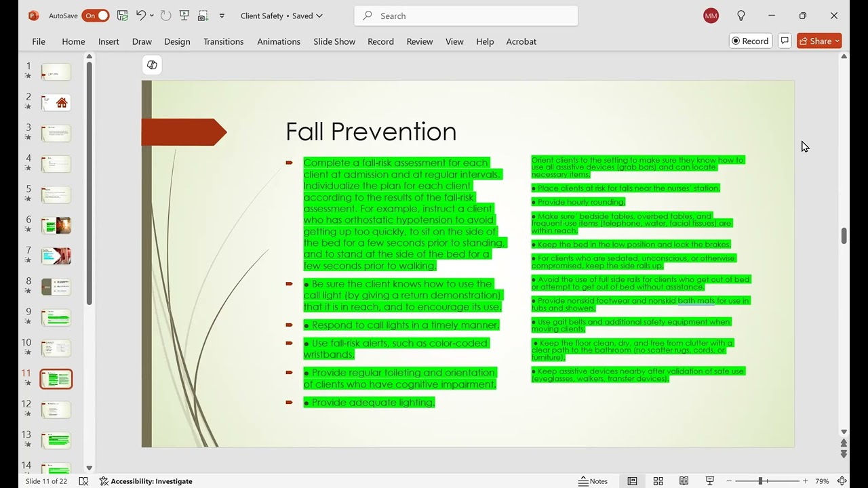Select slide 2 thumbnail with house icon
Screen dimensions: 868x488
click(56, 103)
